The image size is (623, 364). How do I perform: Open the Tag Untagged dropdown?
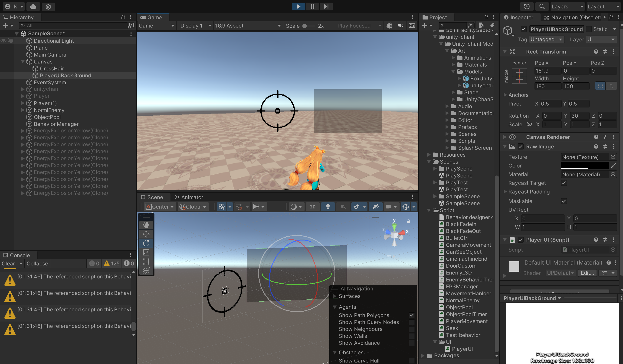pyautogui.click(x=547, y=39)
